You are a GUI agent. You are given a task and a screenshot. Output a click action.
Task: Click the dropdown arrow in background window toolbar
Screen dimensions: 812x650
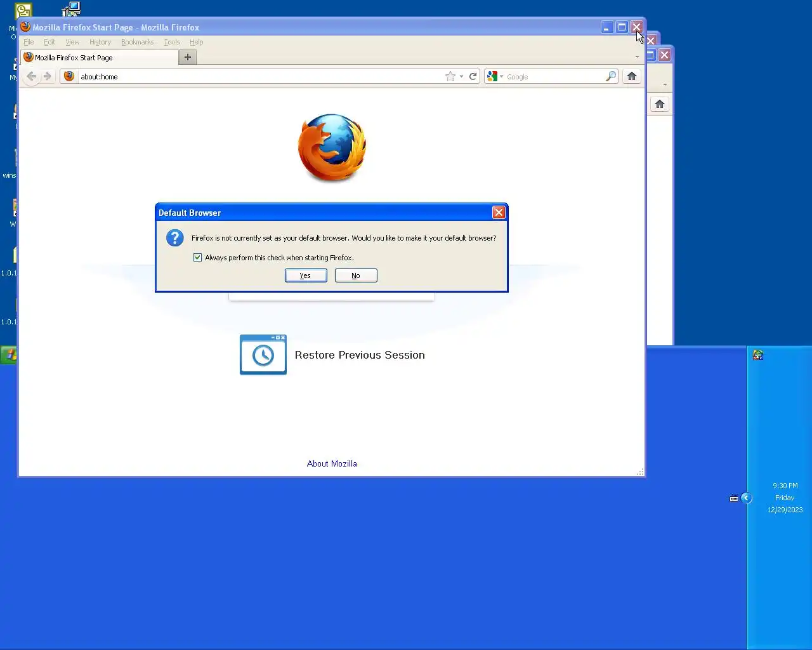tap(665, 84)
